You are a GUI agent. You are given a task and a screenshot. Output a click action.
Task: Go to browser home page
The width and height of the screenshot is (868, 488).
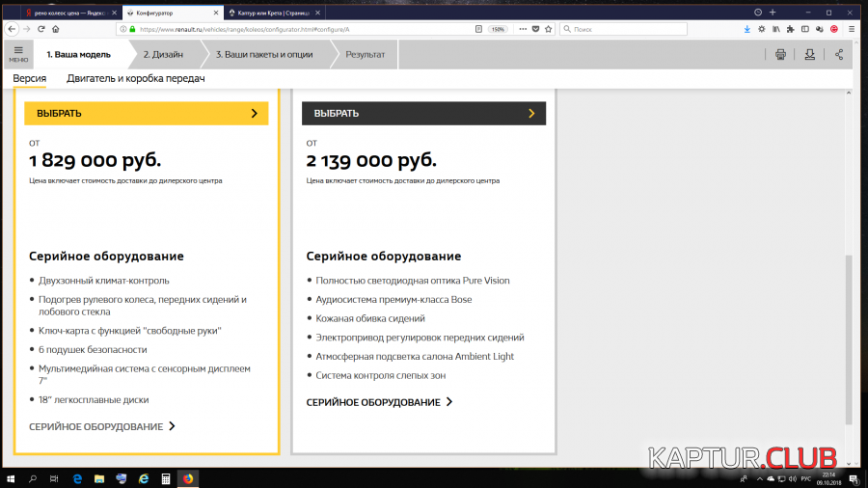pos(55,29)
